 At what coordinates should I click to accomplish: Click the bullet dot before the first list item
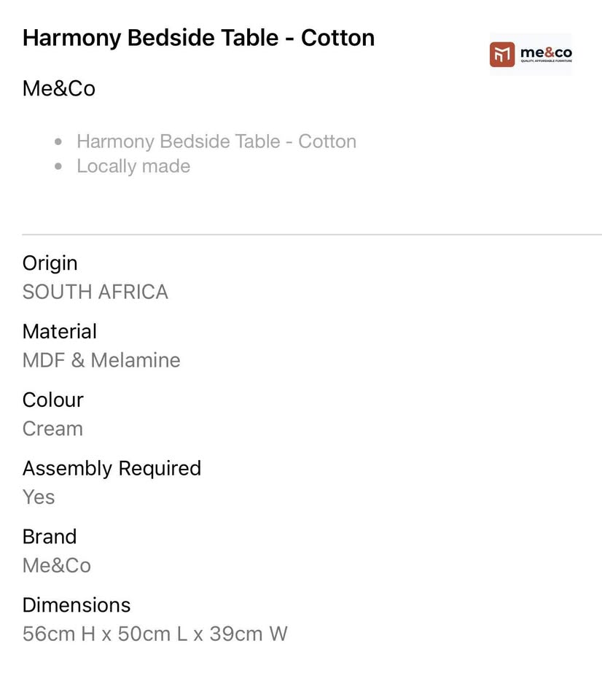[59, 141]
